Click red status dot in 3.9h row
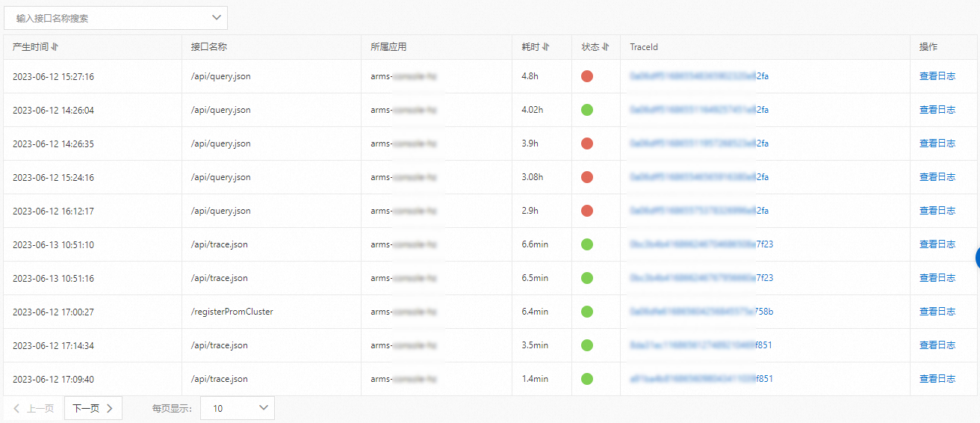 coord(587,143)
